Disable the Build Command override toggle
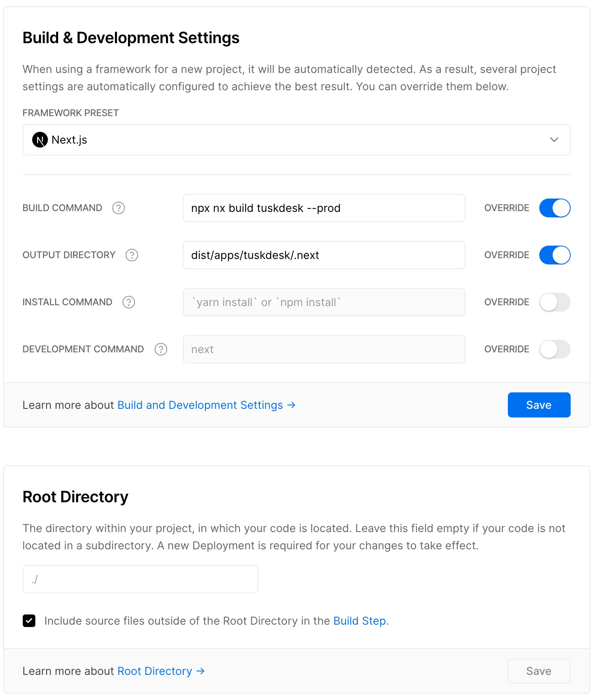The width and height of the screenshot is (595, 700). (555, 208)
